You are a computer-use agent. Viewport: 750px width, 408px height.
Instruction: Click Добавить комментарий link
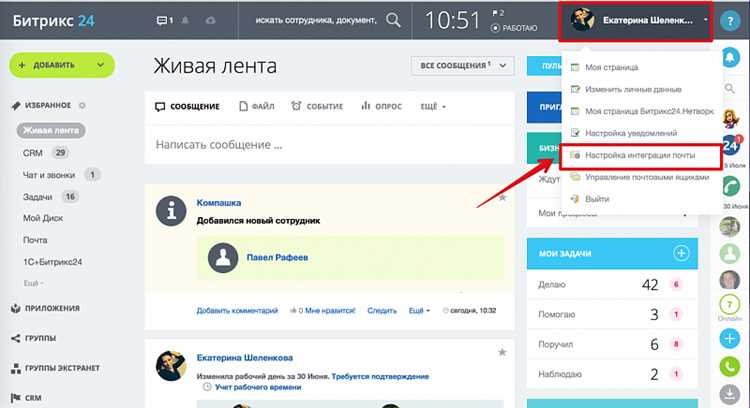point(237,310)
